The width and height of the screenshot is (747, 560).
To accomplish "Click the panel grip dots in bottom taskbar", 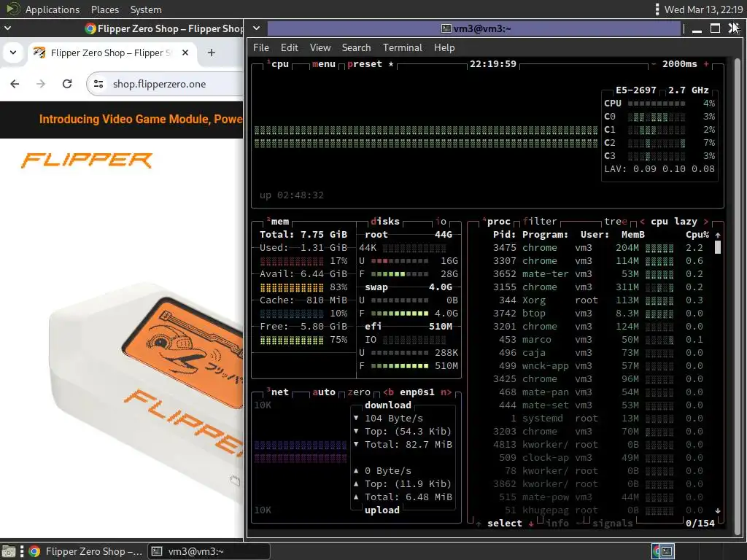I will point(21,551).
